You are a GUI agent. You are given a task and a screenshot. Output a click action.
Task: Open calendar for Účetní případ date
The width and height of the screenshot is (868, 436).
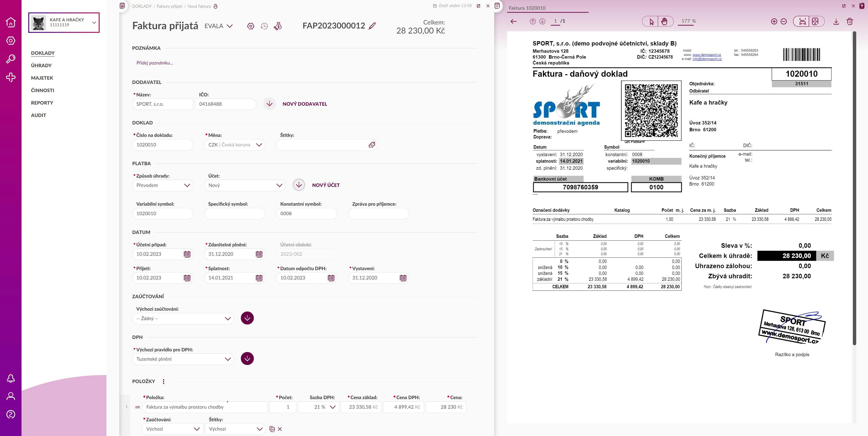click(x=187, y=254)
